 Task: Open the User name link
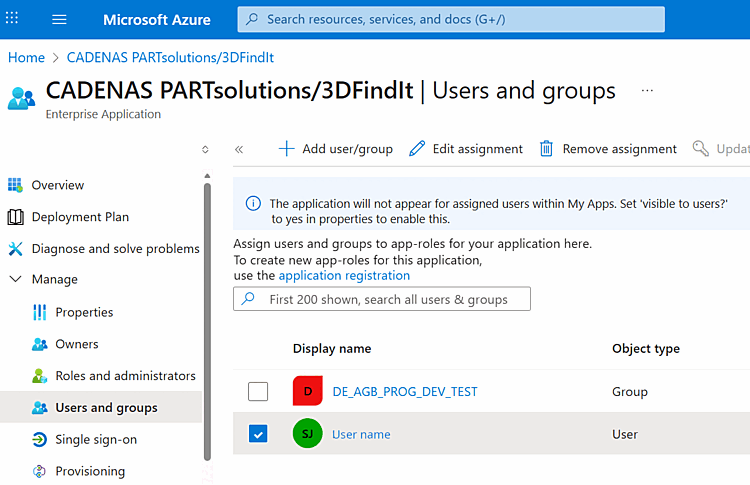361,434
